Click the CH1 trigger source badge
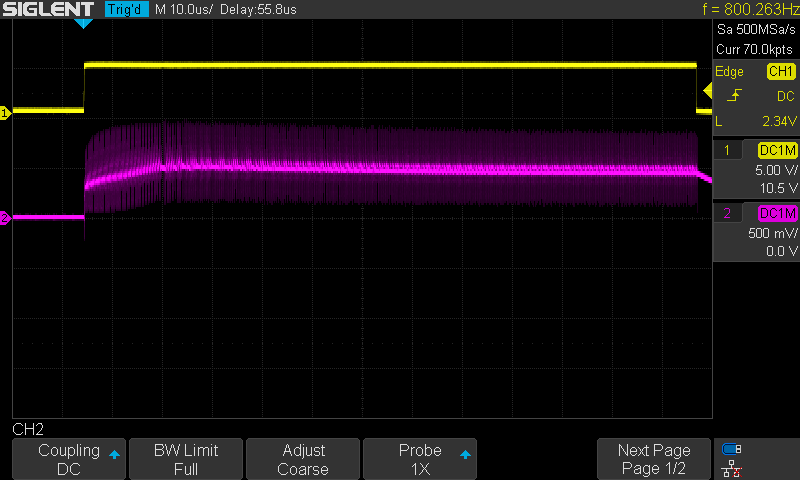Screen dimensions: 800x480 781,71
